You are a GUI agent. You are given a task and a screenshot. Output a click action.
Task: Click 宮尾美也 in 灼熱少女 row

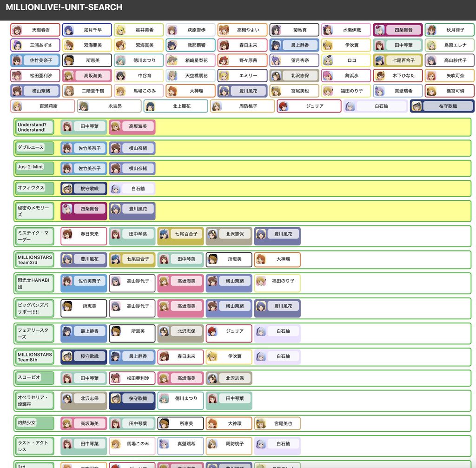tap(278, 423)
